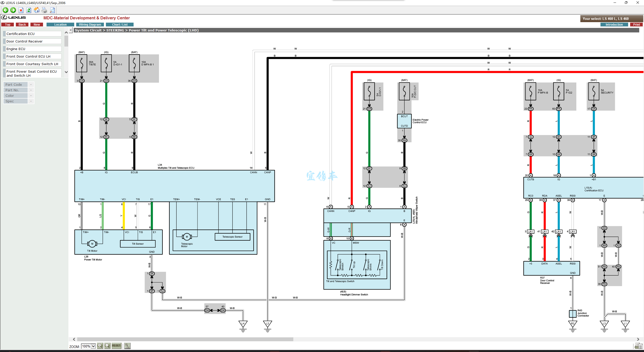Open the Chart / List tab
This screenshot has width=644, height=352.
click(x=120, y=24)
